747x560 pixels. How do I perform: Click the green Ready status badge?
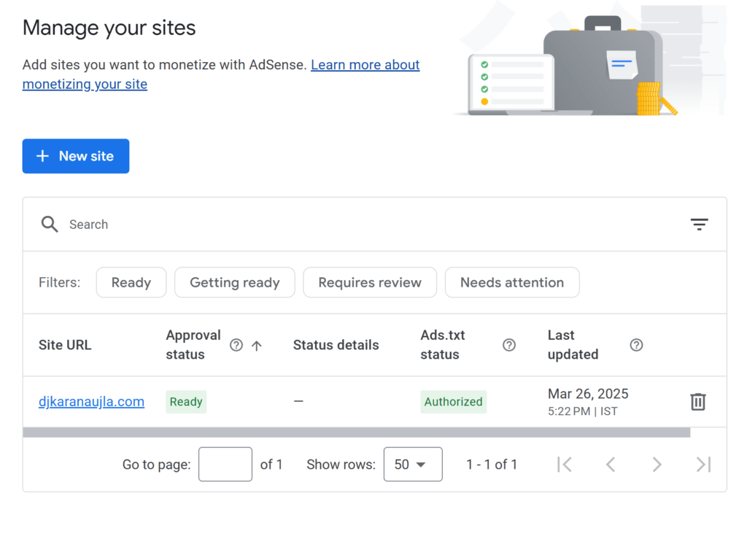click(186, 402)
